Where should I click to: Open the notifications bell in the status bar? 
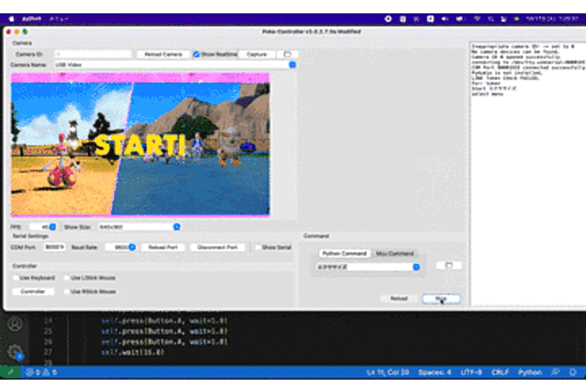tap(573, 372)
